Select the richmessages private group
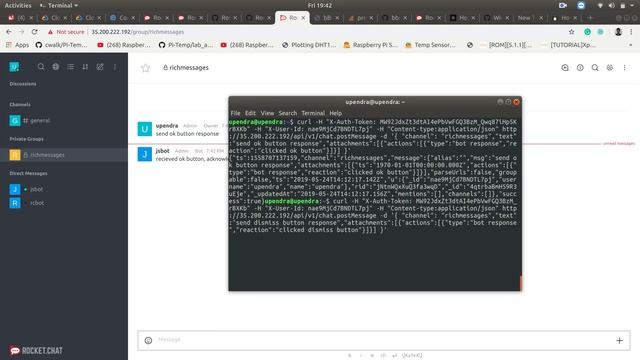This screenshot has height=360, width=640. (x=64, y=155)
